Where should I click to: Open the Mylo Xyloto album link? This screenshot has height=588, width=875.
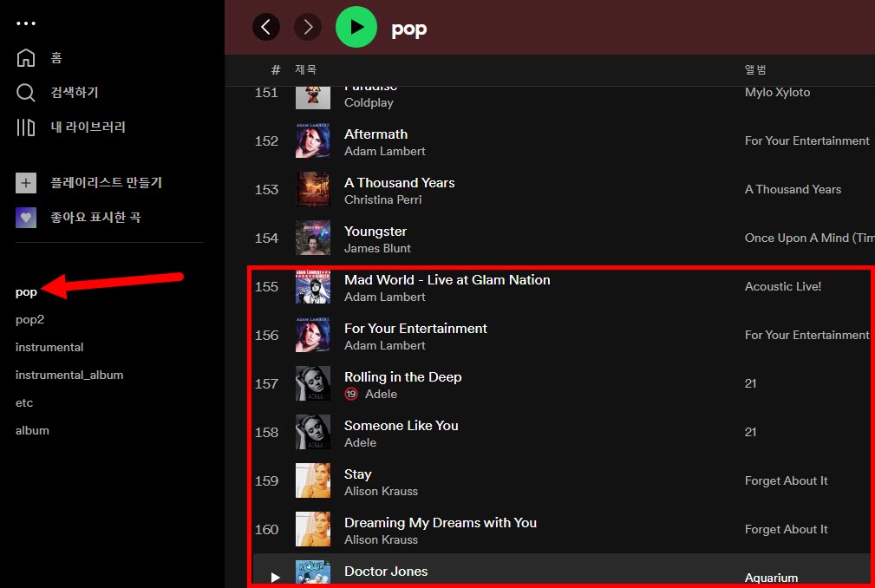[777, 93]
